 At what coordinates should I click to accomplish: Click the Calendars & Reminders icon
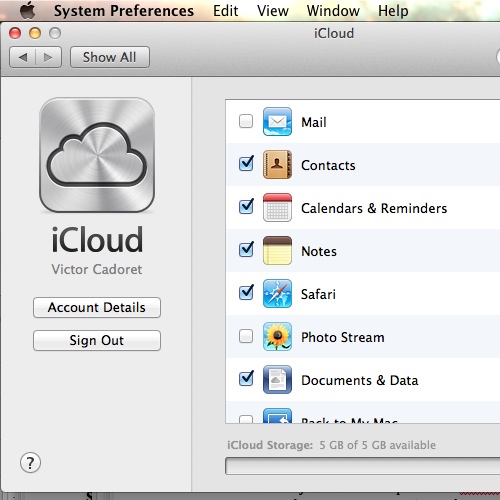[x=277, y=207]
